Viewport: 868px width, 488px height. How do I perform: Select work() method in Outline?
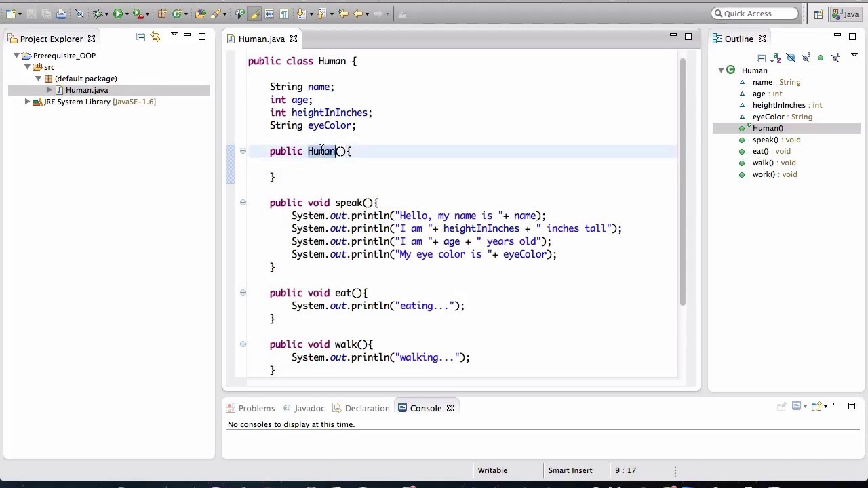774,174
